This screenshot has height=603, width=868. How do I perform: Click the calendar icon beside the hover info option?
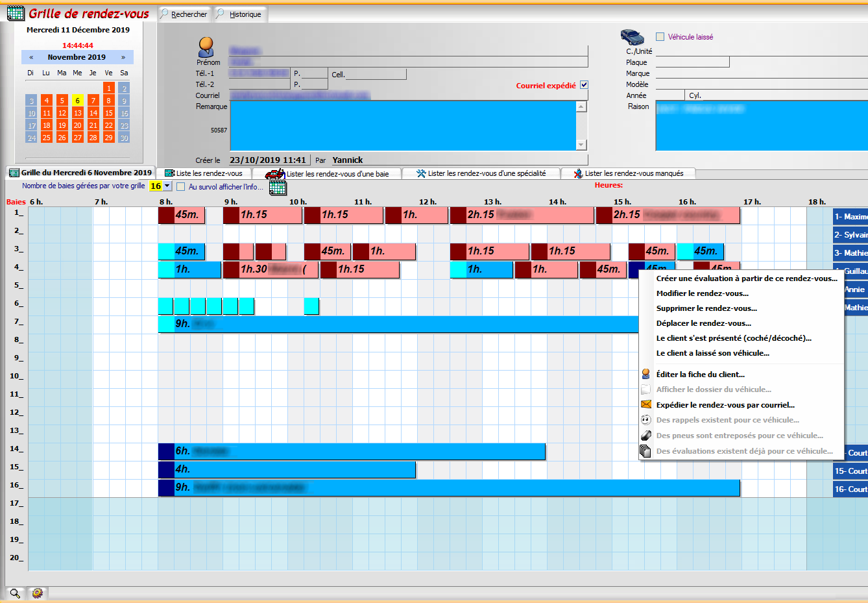278,187
